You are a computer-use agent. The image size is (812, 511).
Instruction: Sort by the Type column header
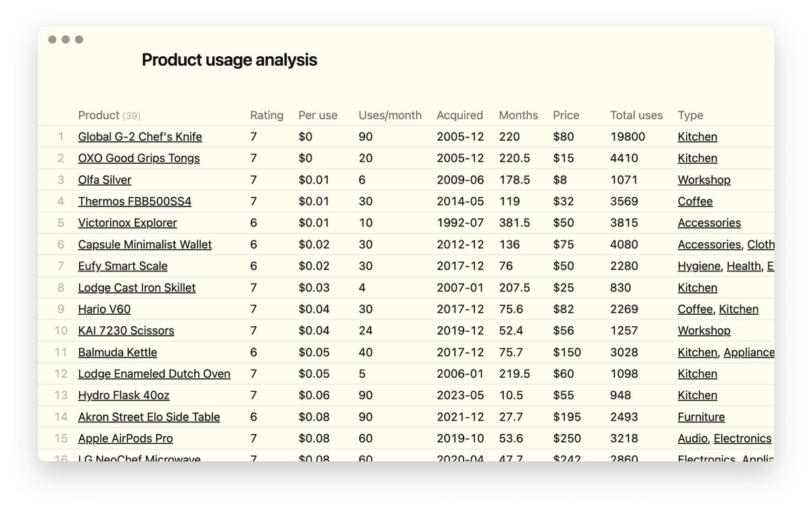(x=691, y=115)
